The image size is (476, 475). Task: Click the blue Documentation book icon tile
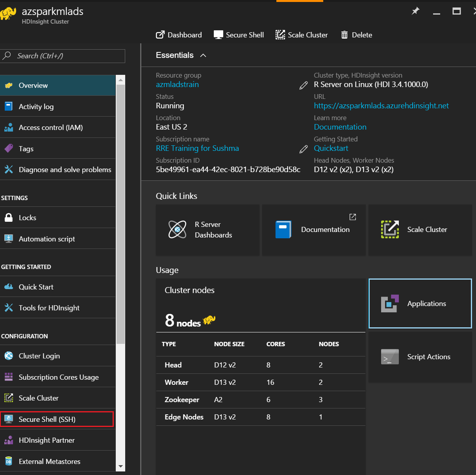tap(283, 229)
